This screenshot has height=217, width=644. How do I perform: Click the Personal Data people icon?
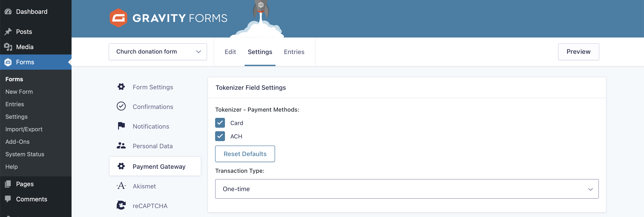pos(121,146)
